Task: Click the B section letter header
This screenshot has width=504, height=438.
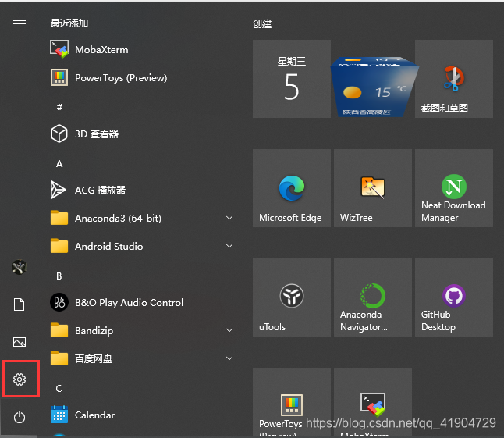Action: 59,276
